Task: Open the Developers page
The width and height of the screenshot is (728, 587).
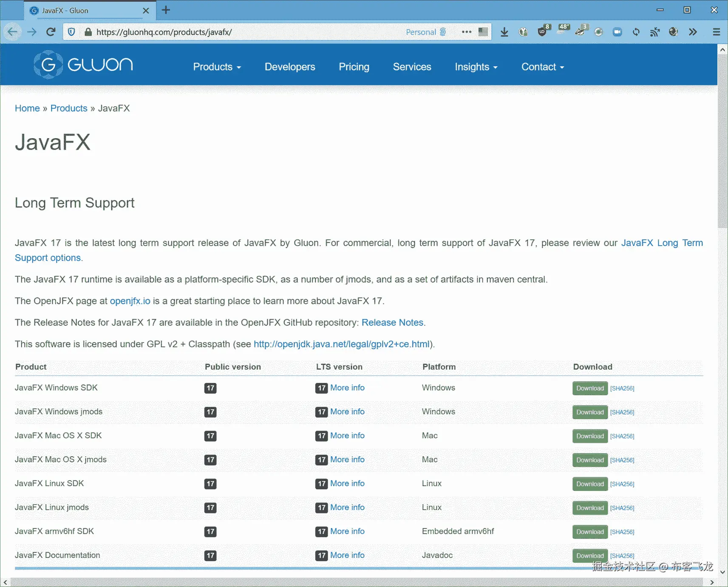Action: (x=290, y=67)
